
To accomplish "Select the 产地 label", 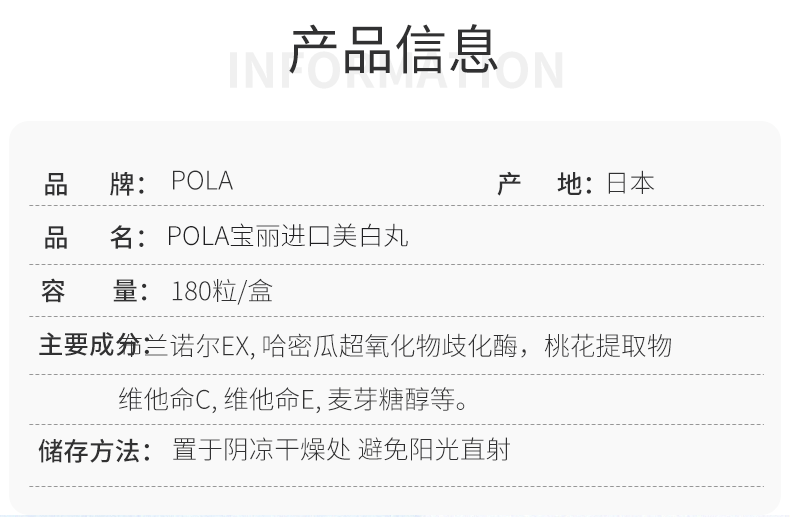I will (x=544, y=184).
